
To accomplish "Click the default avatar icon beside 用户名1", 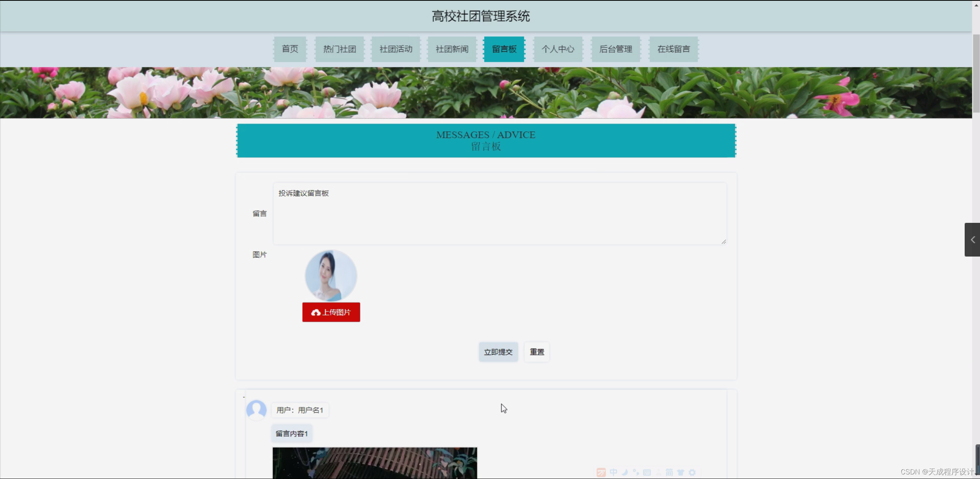I will tap(257, 410).
